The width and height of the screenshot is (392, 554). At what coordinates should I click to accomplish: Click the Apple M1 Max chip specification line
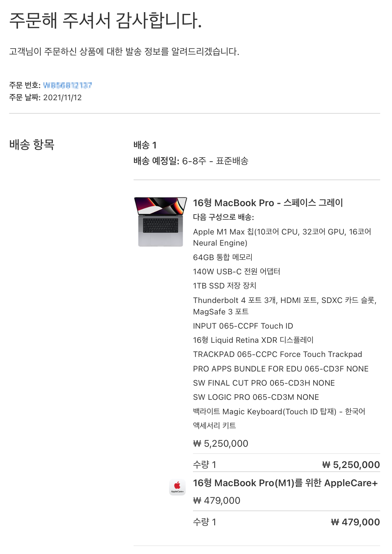(282, 237)
